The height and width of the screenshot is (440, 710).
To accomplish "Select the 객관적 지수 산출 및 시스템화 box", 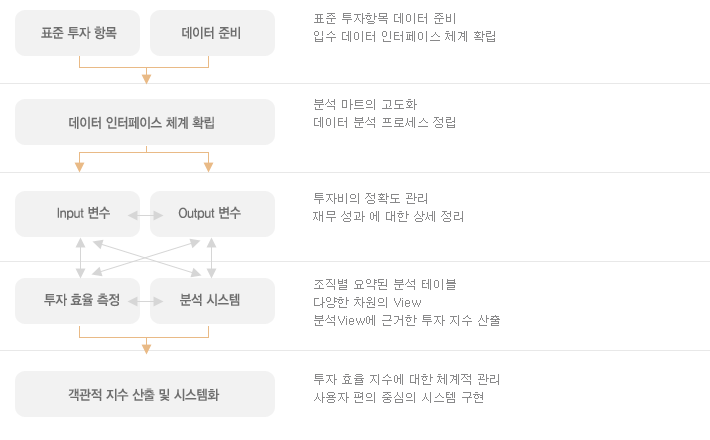I will [x=145, y=394].
